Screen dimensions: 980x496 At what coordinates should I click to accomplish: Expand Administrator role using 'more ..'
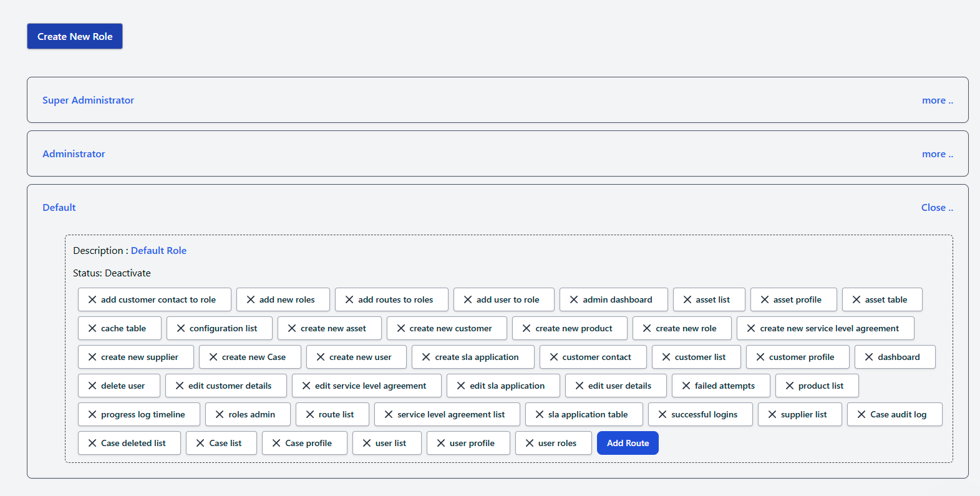[937, 154]
